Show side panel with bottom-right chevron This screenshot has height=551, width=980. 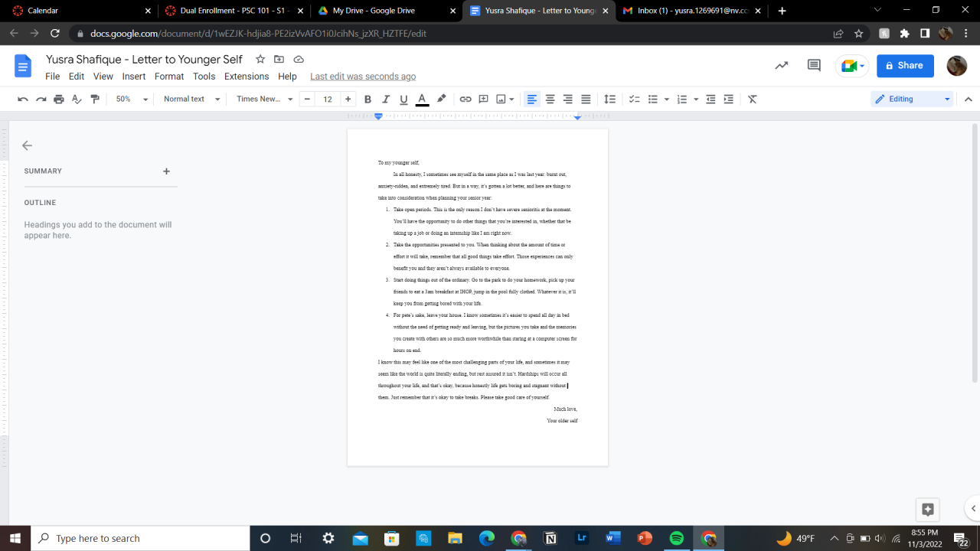click(x=973, y=508)
